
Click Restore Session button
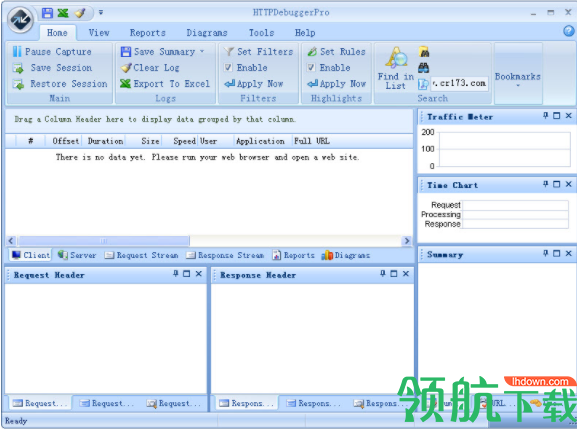click(x=60, y=84)
